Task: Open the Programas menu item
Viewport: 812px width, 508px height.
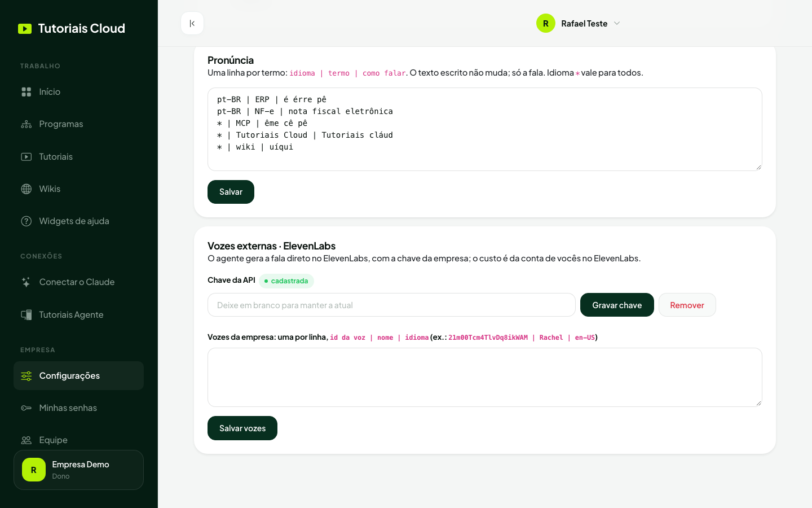Action: (x=78, y=124)
